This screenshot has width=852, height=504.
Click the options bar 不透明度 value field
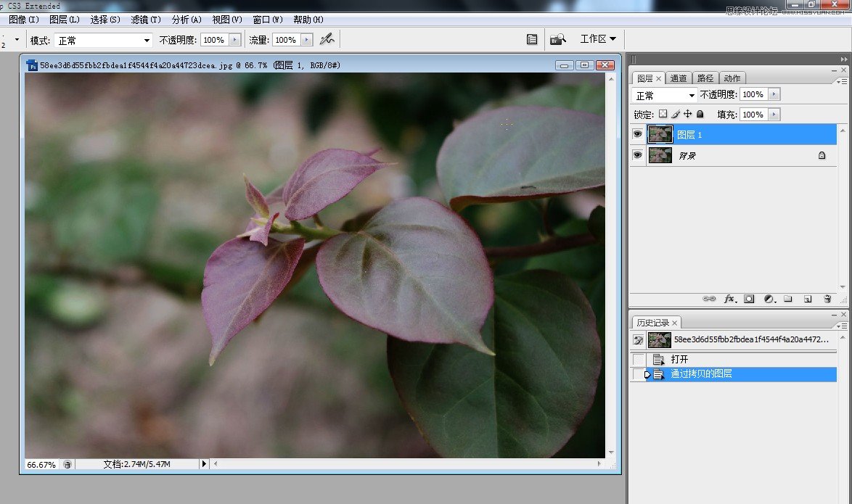(x=214, y=40)
